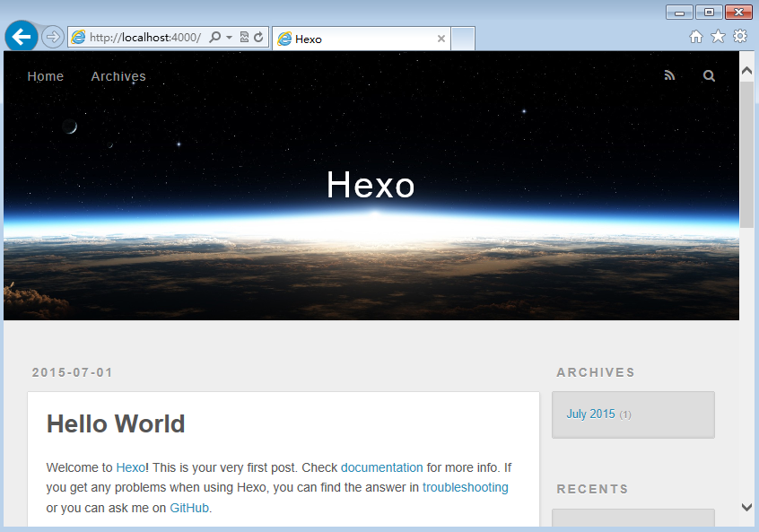
Task: Click the Refresh page icon
Action: pos(258,38)
